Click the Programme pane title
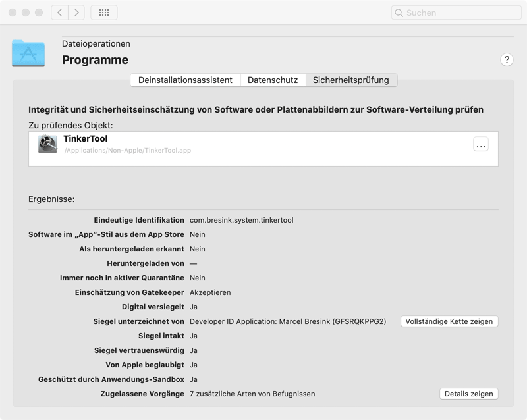This screenshot has height=420, width=527. coord(95,60)
